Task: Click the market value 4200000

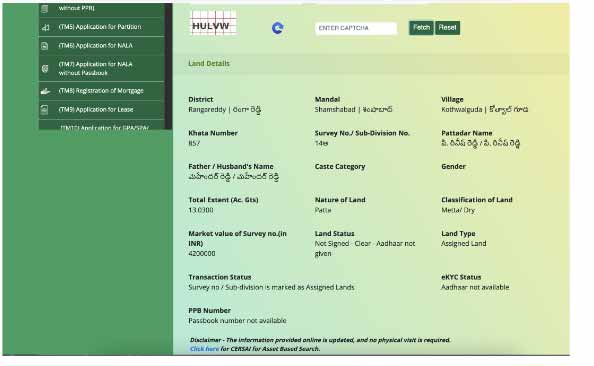Action: [x=202, y=253]
